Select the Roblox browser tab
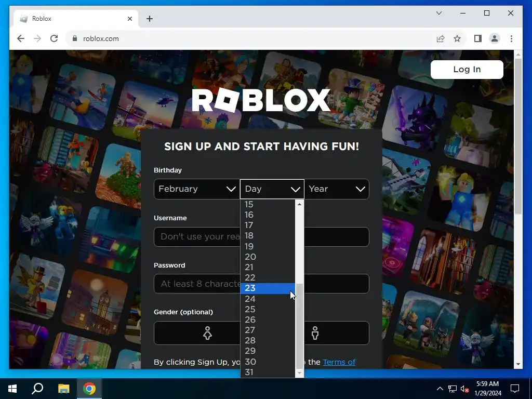The height and width of the screenshot is (399, 532). 76,19
